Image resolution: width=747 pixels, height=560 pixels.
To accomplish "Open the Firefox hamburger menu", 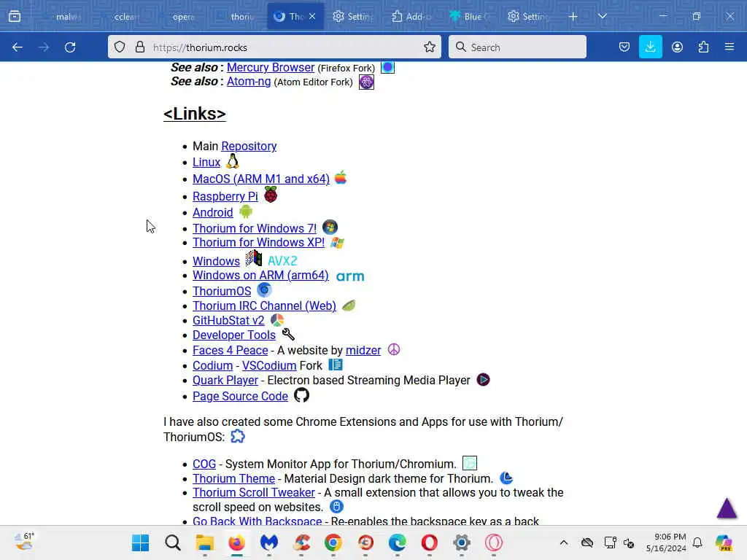I will pyautogui.click(x=729, y=47).
